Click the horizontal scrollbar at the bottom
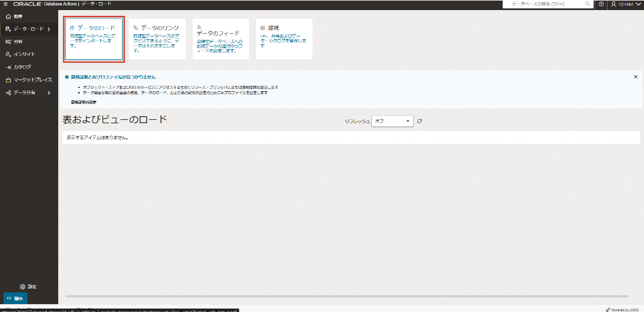The height and width of the screenshot is (312, 644). (347, 296)
